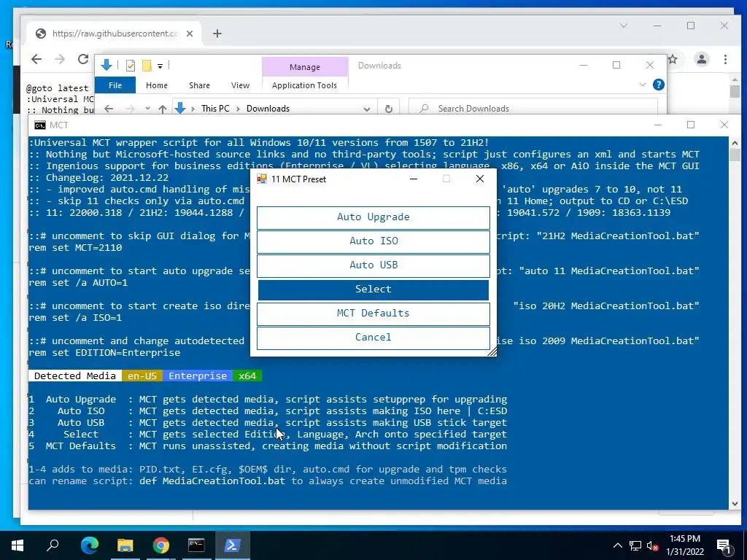Open Application Tools tab in Explorer

[304, 85]
